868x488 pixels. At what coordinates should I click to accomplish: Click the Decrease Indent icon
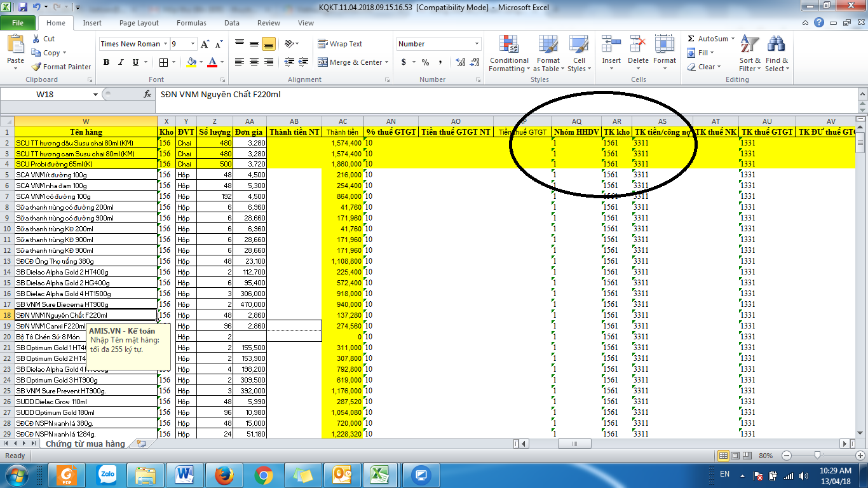tap(290, 62)
